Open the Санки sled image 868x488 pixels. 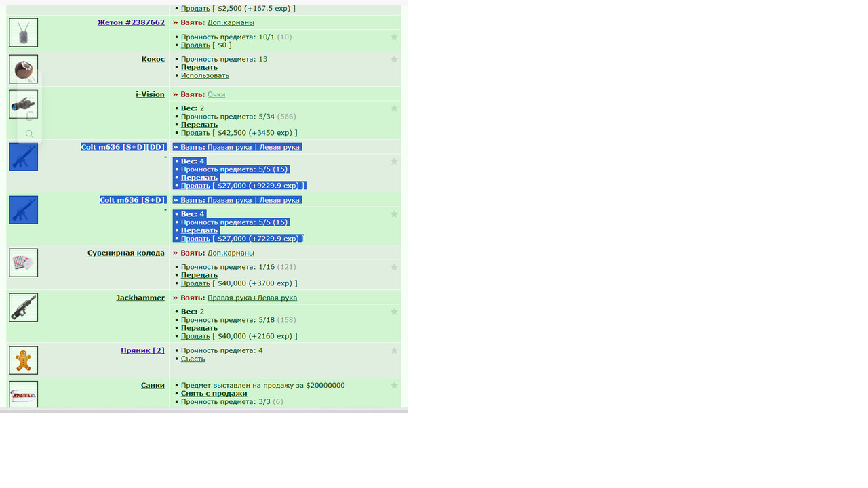click(23, 394)
